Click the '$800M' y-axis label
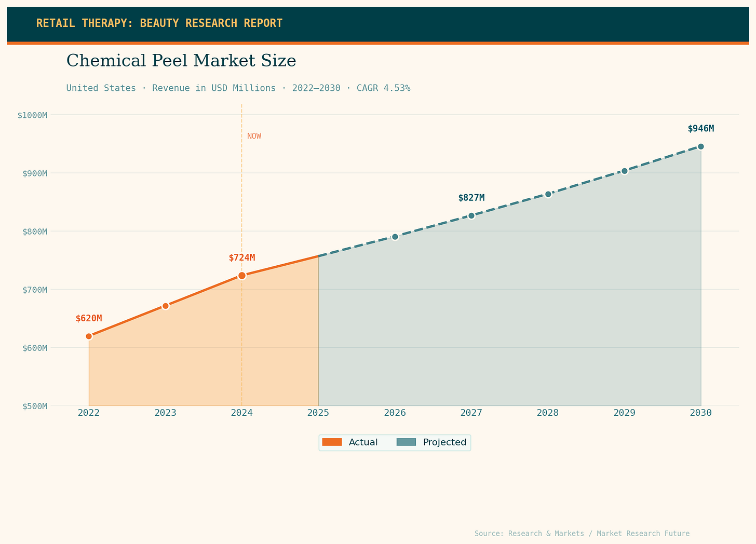756x544 pixels. pyautogui.click(x=35, y=231)
